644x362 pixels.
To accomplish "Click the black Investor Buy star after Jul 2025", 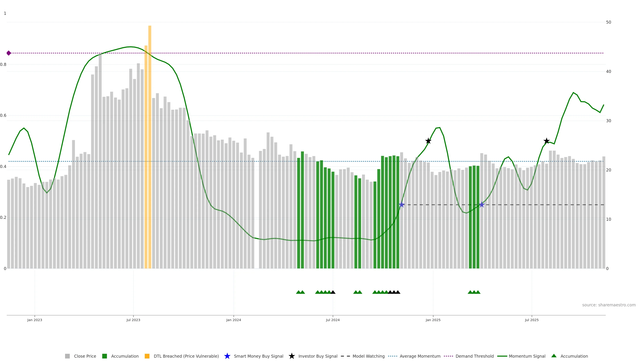I will pos(547,141).
